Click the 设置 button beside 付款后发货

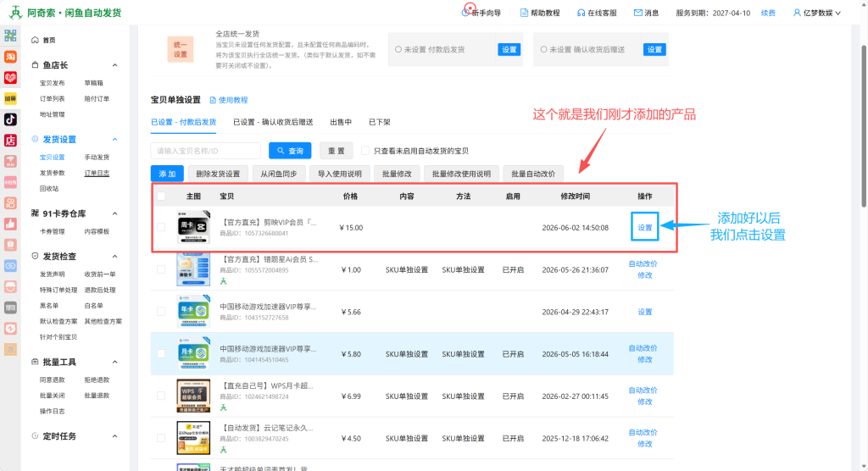point(509,50)
